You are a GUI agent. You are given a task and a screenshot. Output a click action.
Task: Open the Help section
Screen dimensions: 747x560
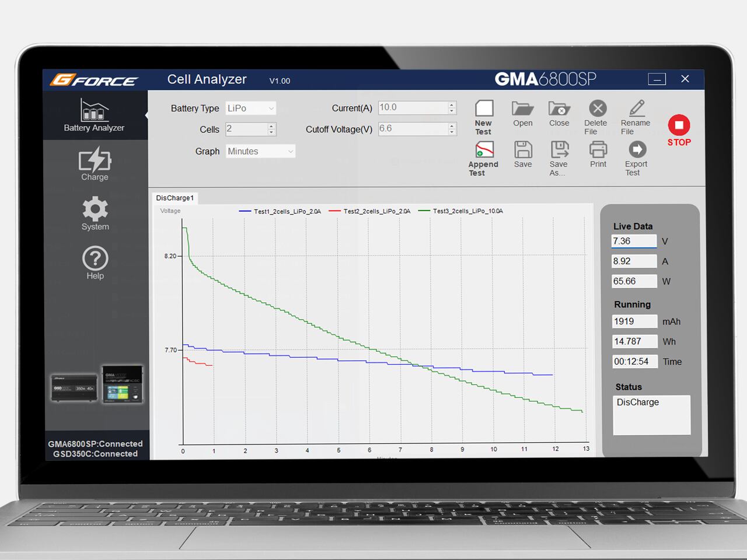coord(95,263)
